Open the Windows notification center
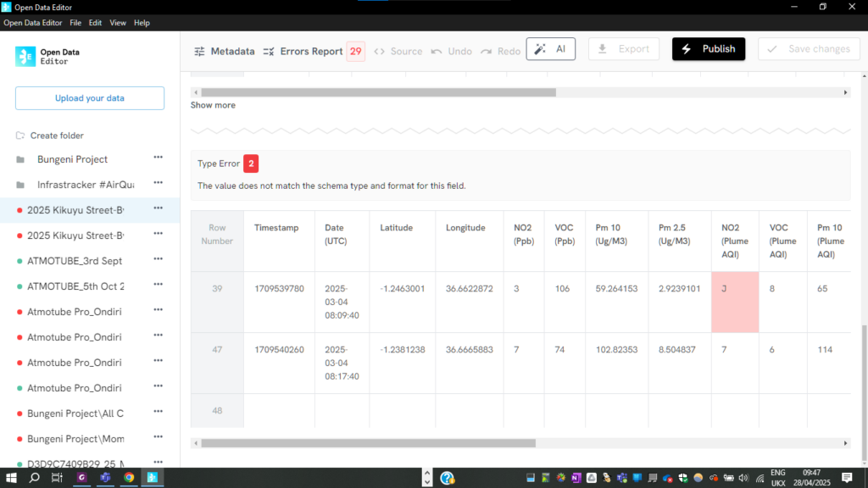The height and width of the screenshot is (488, 868). [x=847, y=478]
